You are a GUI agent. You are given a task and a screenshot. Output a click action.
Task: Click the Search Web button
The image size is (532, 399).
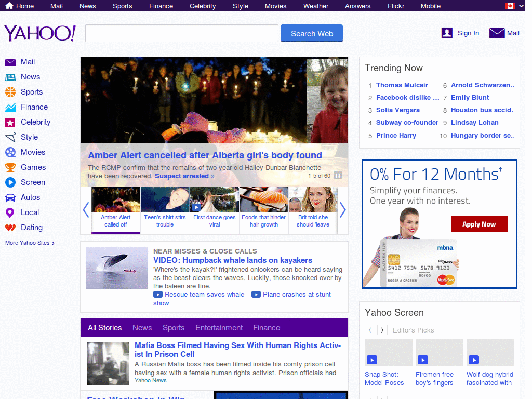[312, 33]
